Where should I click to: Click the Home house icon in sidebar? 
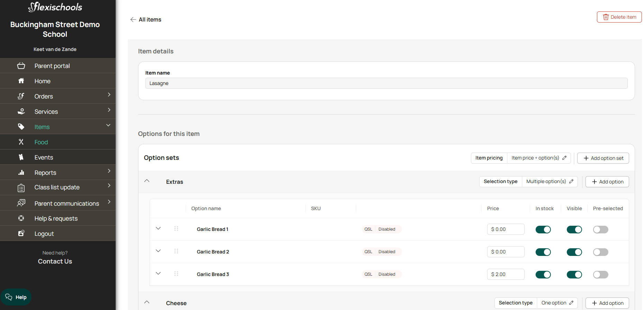pos(21,81)
